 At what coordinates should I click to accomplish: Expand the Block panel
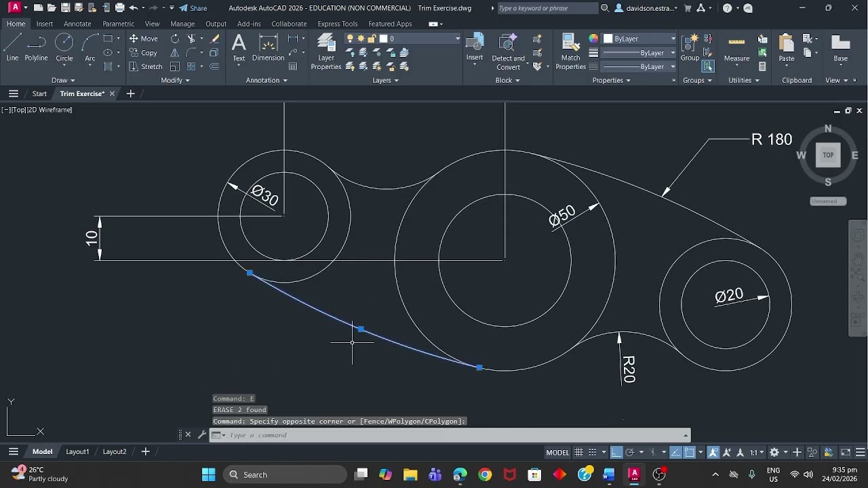(507, 80)
